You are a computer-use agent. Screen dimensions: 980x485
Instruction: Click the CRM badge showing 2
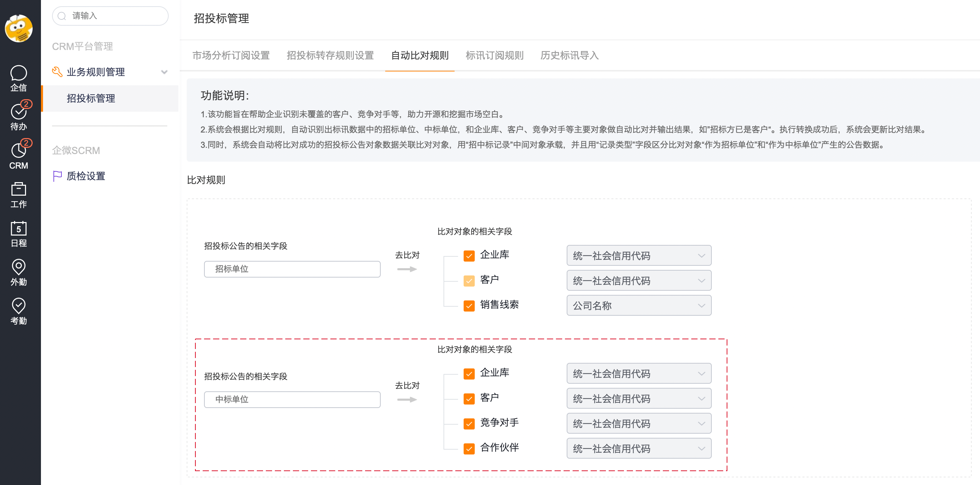[x=26, y=143]
